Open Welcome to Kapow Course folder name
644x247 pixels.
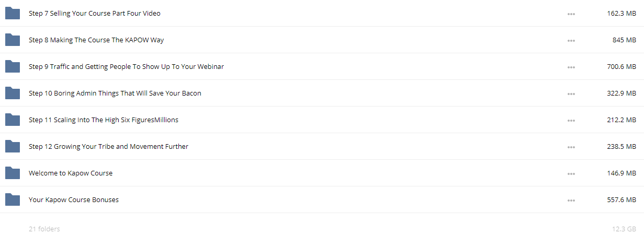(x=71, y=173)
